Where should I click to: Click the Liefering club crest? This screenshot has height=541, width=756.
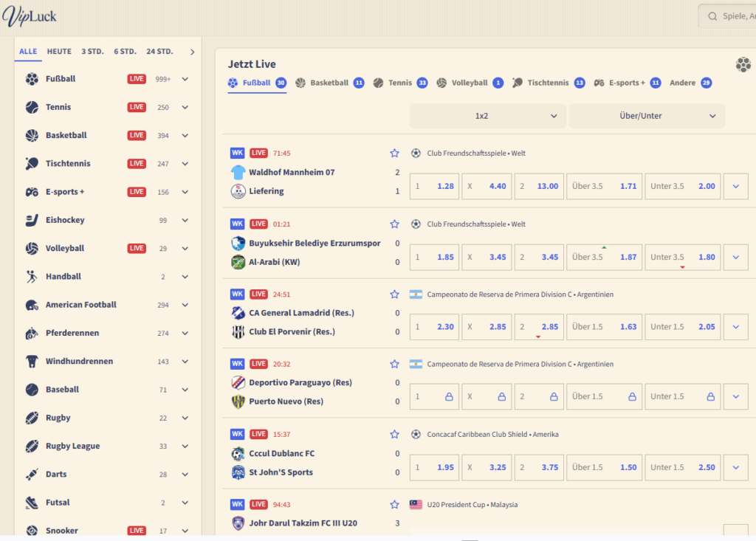tap(238, 191)
